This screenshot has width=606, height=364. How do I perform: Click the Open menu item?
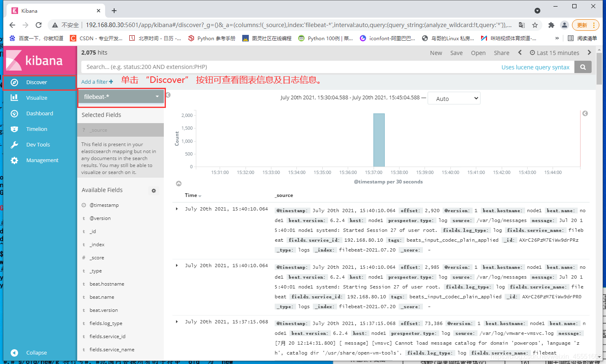click(478, 53)
